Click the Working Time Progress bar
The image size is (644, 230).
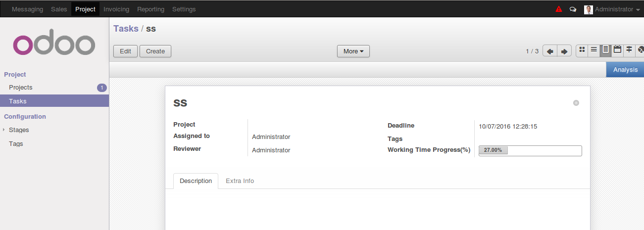pyautogui.click(x=530, y=150)
